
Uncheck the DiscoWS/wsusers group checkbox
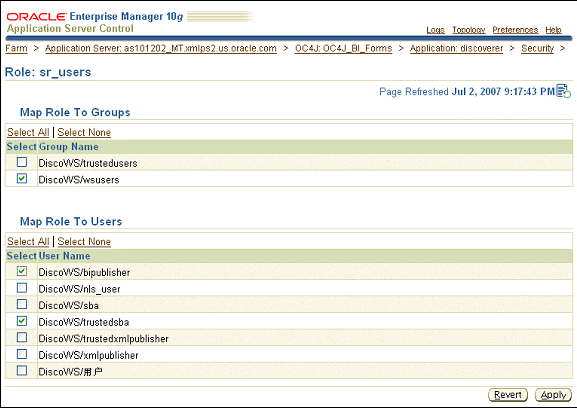click(x=22, y=178)
